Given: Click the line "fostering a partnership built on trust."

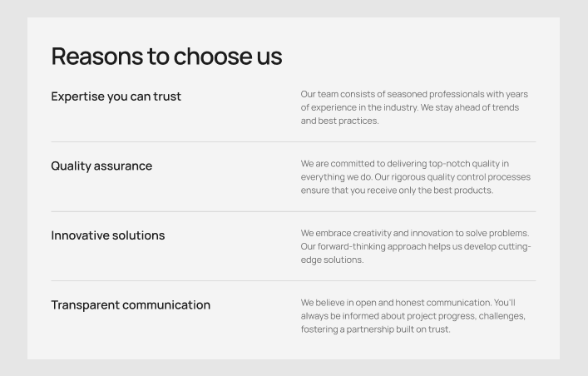Looking at the screenshot, I should tap(375, 329).
